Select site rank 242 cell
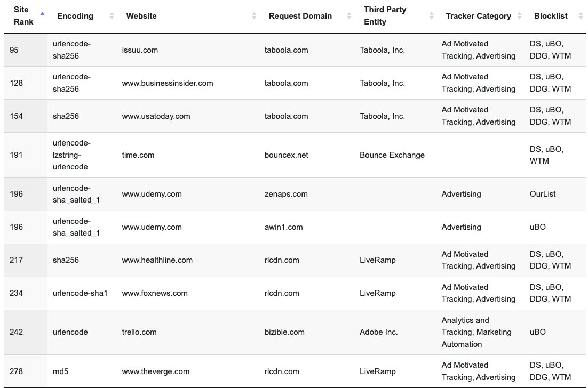Image resolution: width=588 pixels, height=388 pixels. tap(17, 332)
